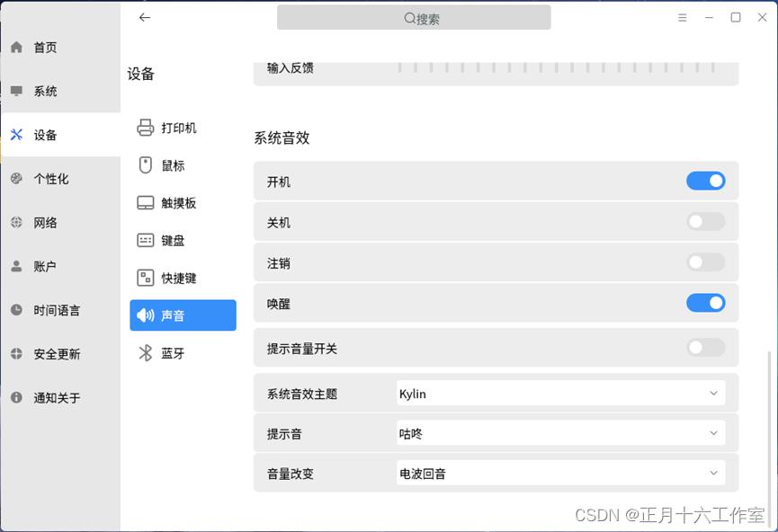This screenshot has width=778, height=532.
Task: Click the Bluetooth icon
Action: 146,353
